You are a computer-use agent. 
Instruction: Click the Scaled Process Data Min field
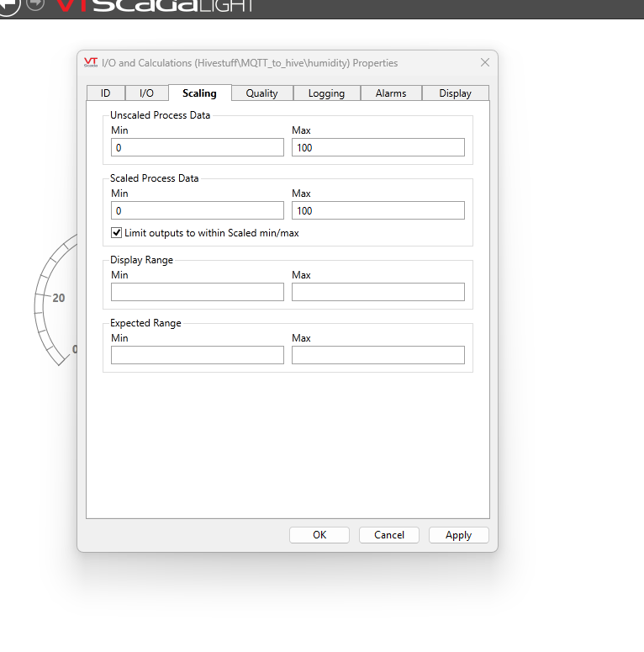(198, 210)
